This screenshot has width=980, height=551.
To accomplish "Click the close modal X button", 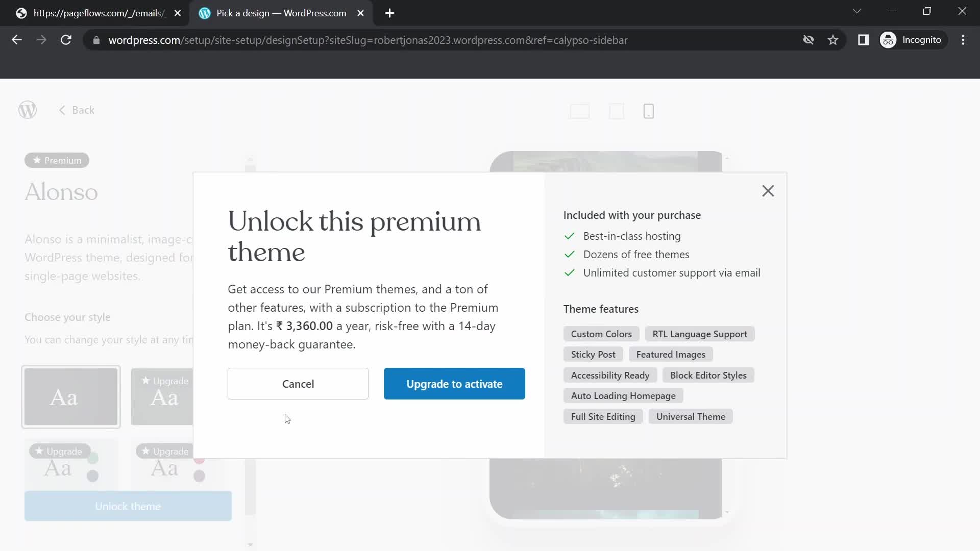I will [768, 190].
